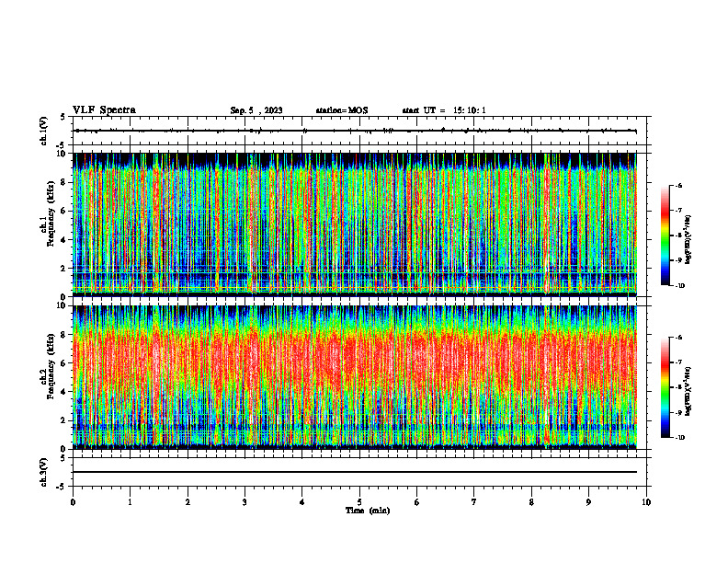The height and width of the screenshot is (563, 728).
Task: Click time axis tick label "1"
Action: (130, 502)
